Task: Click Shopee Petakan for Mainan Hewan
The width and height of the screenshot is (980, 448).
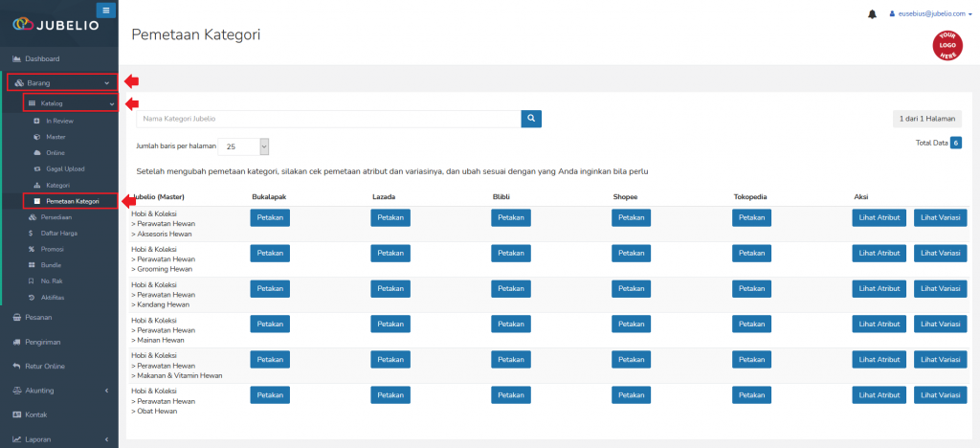Action: click(632, 325)
